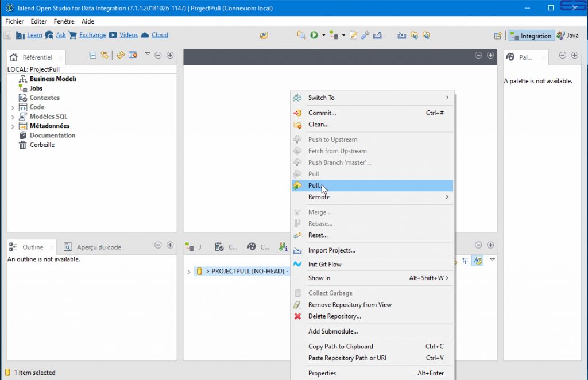Image resolution: width=588 pixels, height=380 pixels.
Task: Open the Exchange link
Action: point(92,35)
